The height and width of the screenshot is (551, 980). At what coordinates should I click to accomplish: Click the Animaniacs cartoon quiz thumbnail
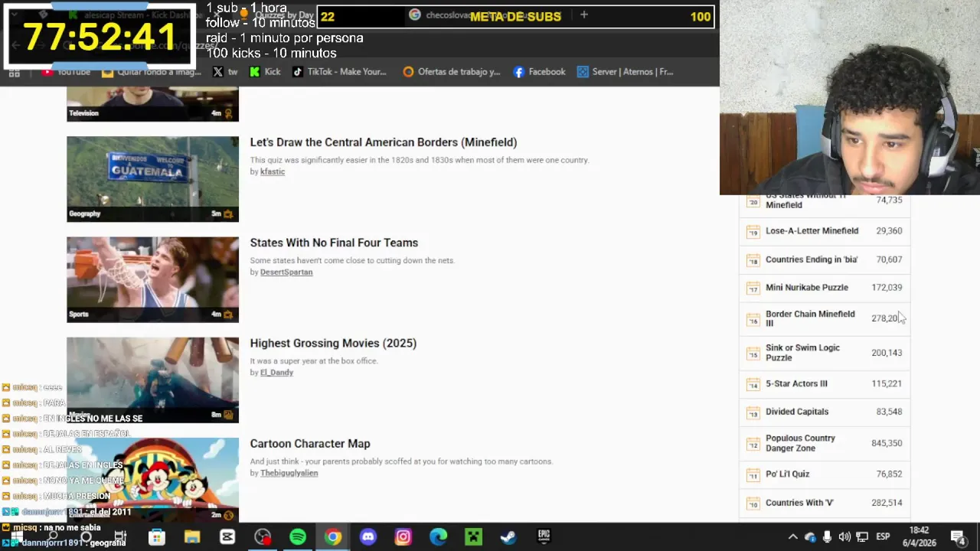(152, 480)
